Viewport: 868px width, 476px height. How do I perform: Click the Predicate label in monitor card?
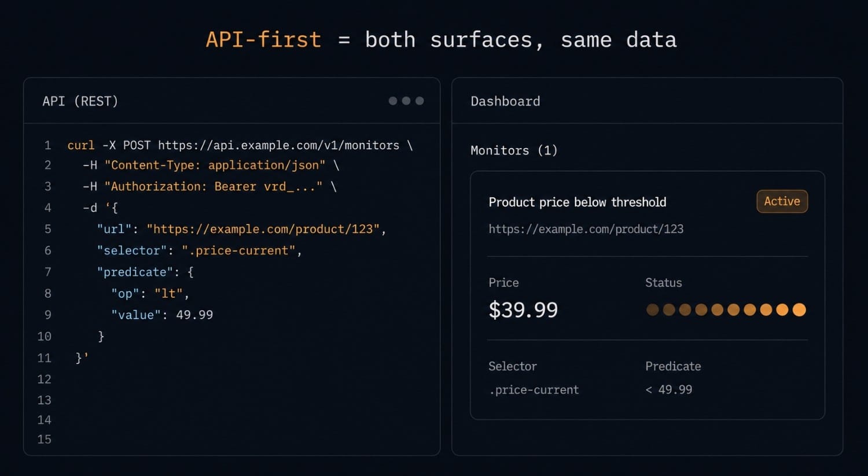[x=673, y=366]
